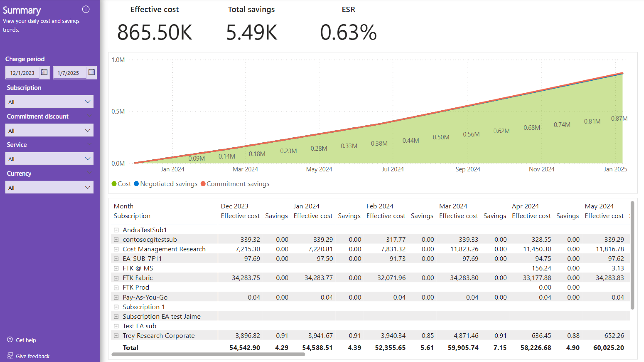Open the Subscription filter dropdown
644x362 pixels.
coord(49,102)
